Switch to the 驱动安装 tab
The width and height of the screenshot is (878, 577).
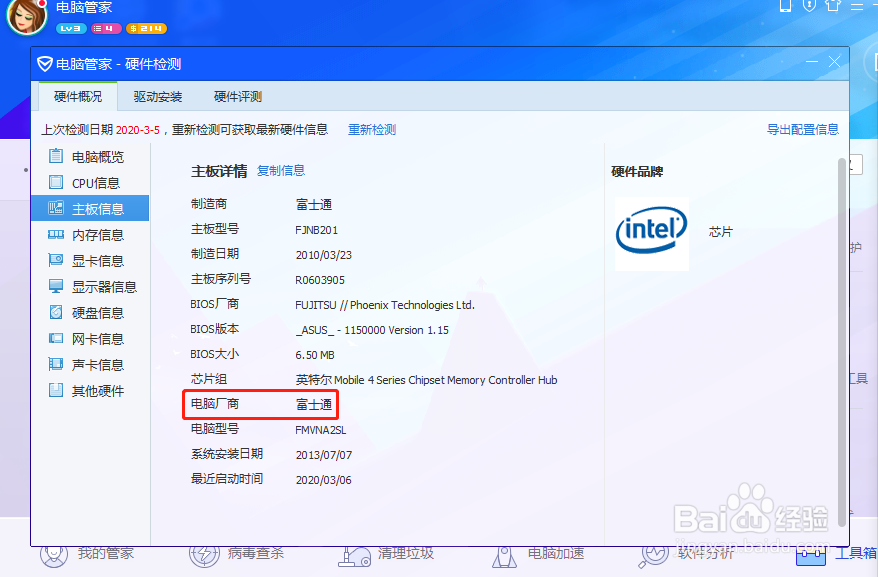[158, 96]
